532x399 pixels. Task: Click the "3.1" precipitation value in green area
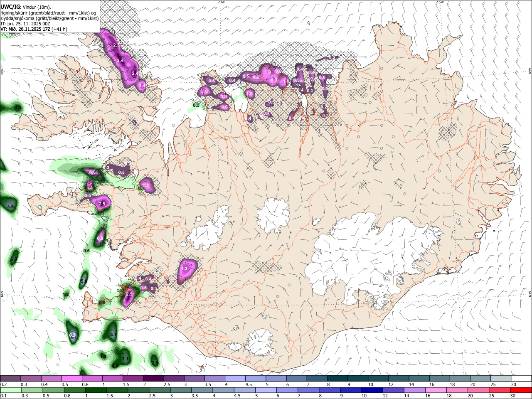[126, 358]
